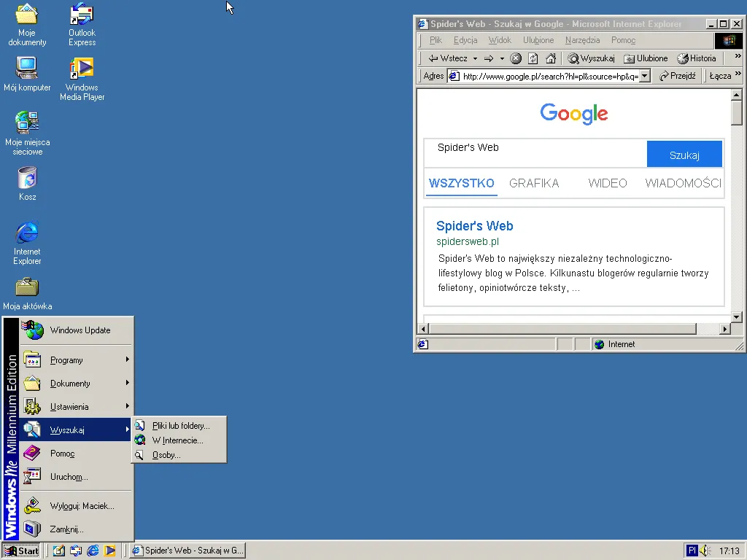Viewport: 747px width, 560px height.
Task: Click the horizontal scrollbar right arrow
Action: pos(725,329)
